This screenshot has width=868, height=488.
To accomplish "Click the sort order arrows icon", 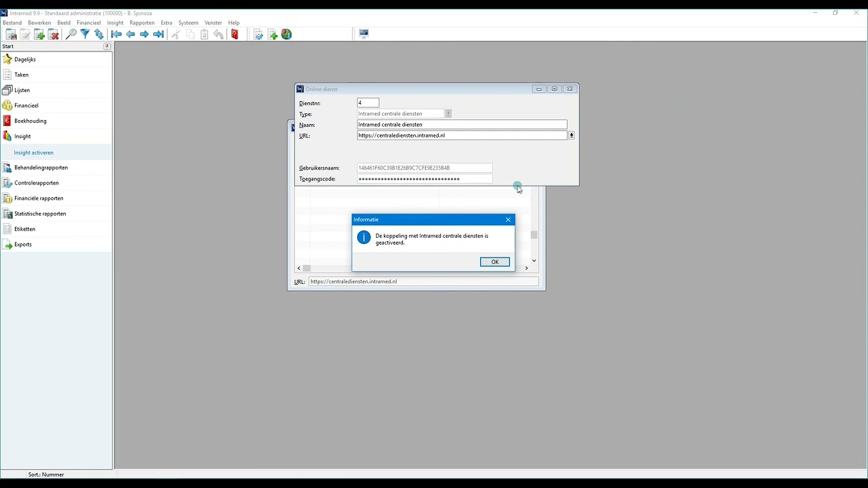I will pyautogui.click(x=99, y=35).
